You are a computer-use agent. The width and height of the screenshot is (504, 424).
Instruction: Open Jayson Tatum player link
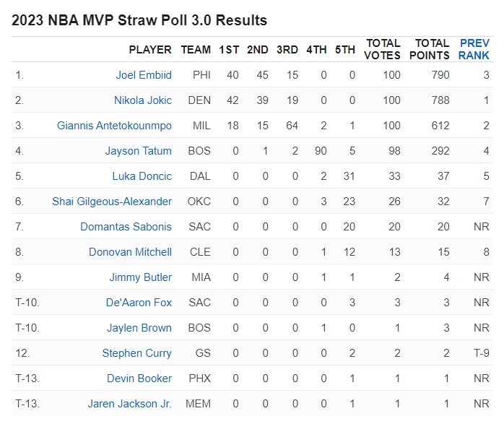tap(139, 151)
